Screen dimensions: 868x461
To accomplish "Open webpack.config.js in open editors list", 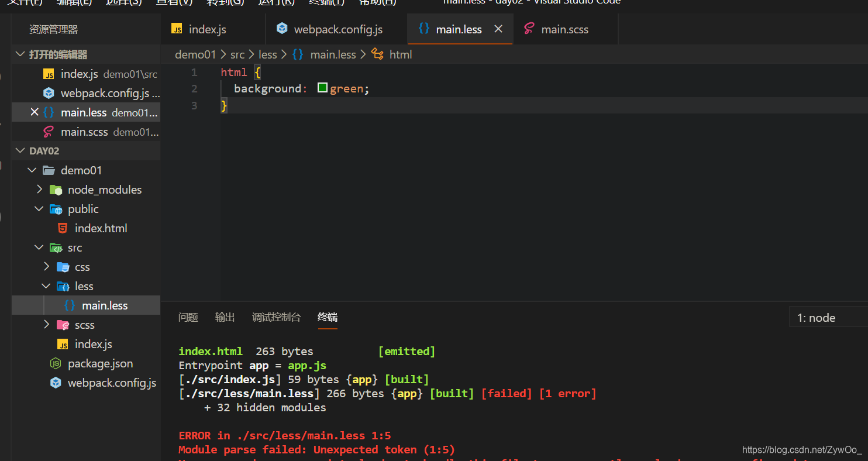I will pyautogui.click(x=86, y=93).
